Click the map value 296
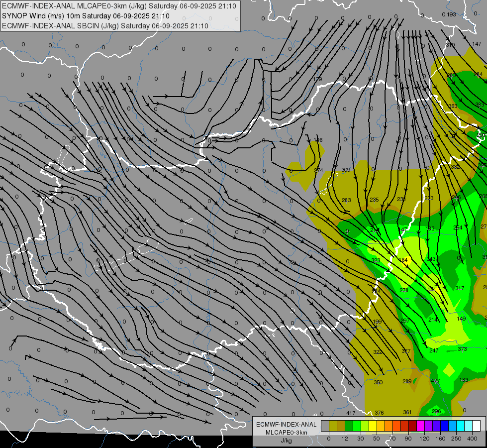 pos(436,411)
